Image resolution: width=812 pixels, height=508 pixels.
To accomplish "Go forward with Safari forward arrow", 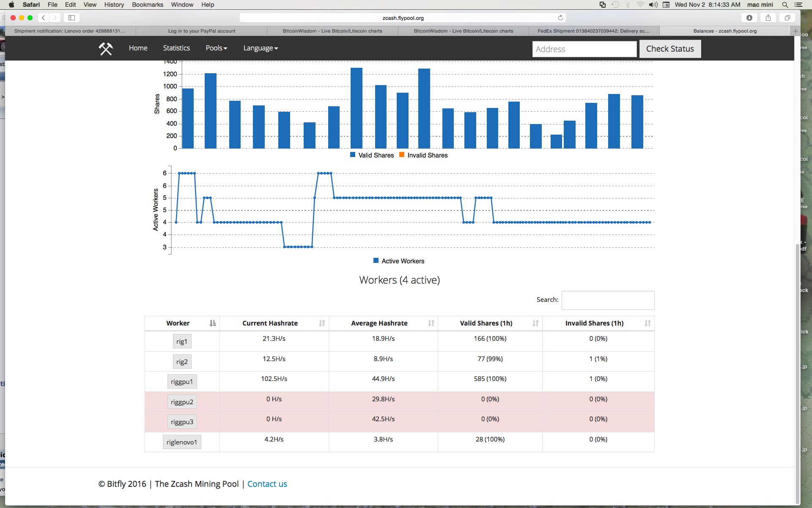I will coord(55,18).
